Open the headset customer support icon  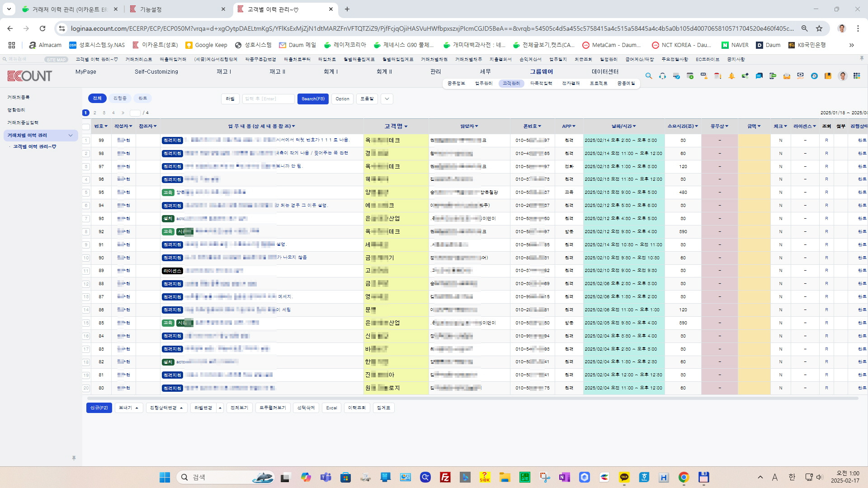point(662,76)
